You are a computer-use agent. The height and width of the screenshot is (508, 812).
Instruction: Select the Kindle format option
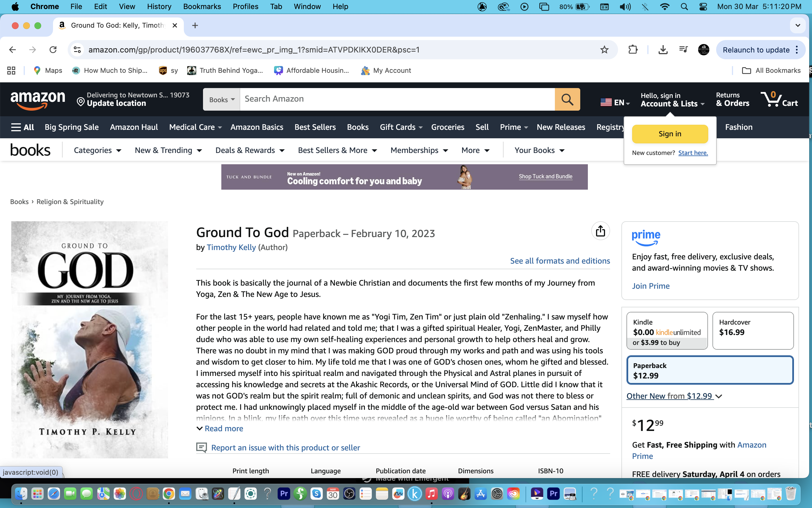[667, 331]
